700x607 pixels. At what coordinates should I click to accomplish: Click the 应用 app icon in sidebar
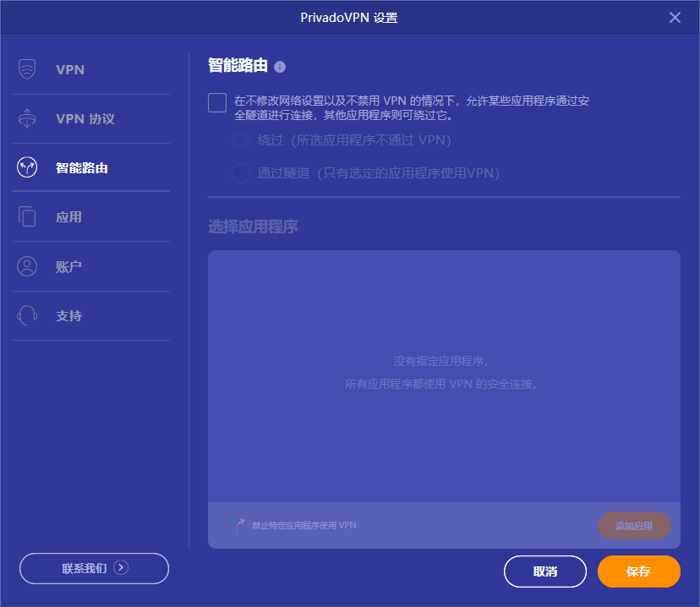tap(27, 216)
